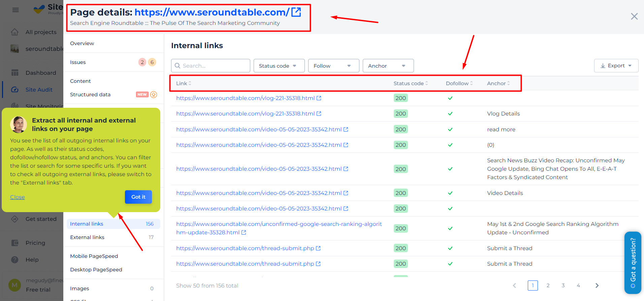Viewport: 644px width, 301px height.
Task: Click the "Submit a Thread" anchor in first thread row
Action: point(510,248)
